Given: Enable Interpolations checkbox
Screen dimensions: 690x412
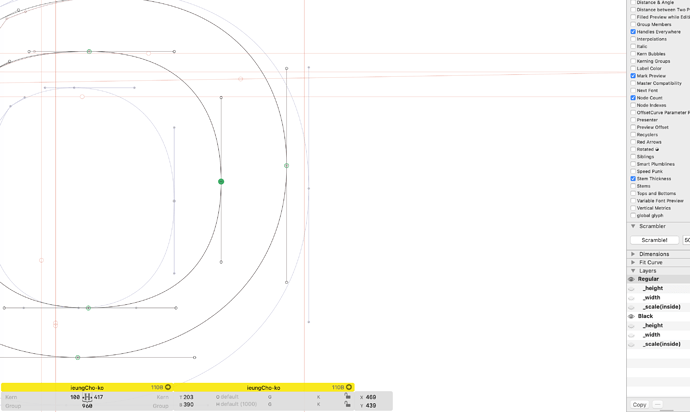Looking at the screenshot, I should coord(633,39).
